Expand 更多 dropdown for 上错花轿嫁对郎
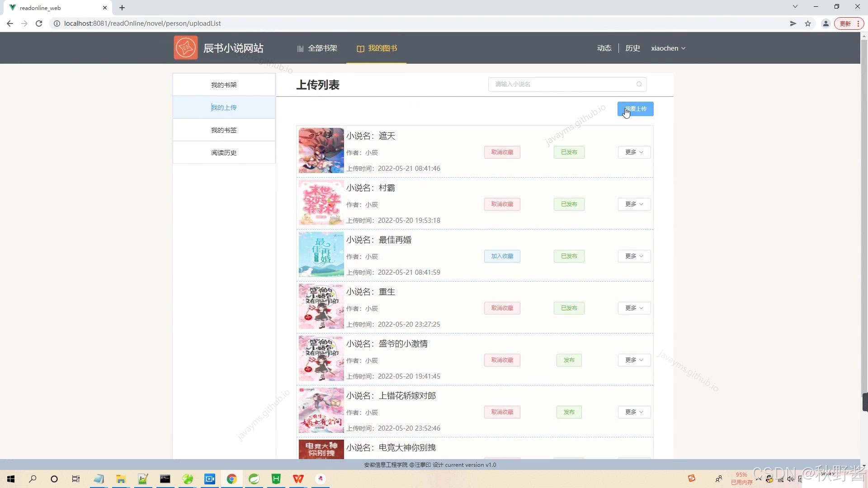 pos(634,412)
